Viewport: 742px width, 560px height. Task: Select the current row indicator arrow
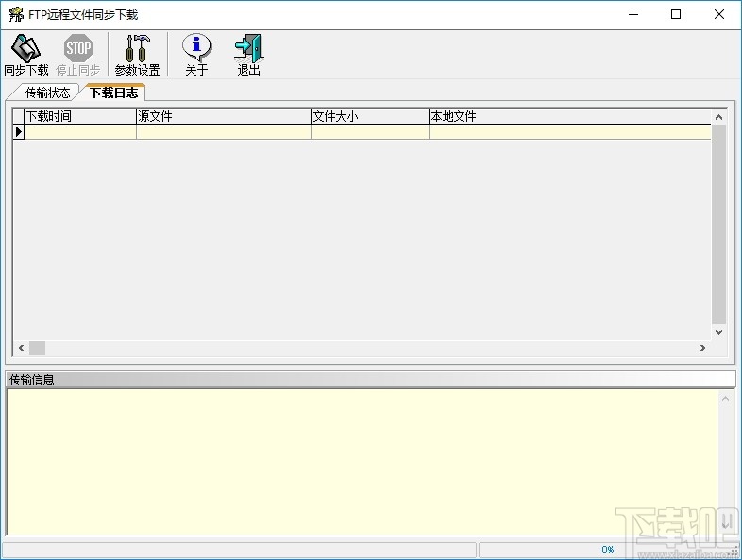19,131
